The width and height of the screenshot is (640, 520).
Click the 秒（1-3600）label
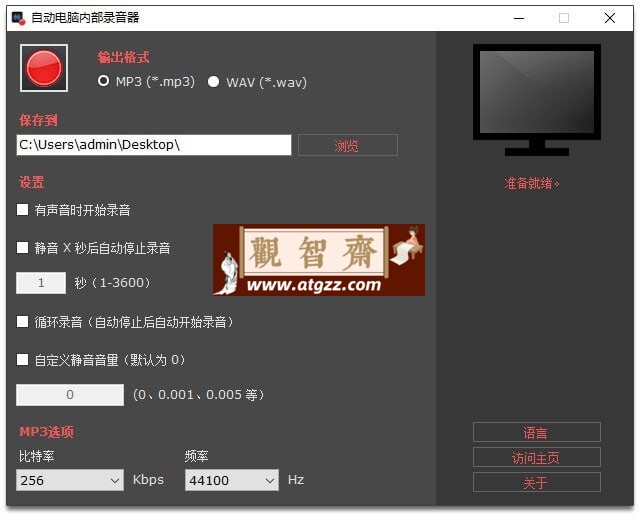click(x=112, y=282)
